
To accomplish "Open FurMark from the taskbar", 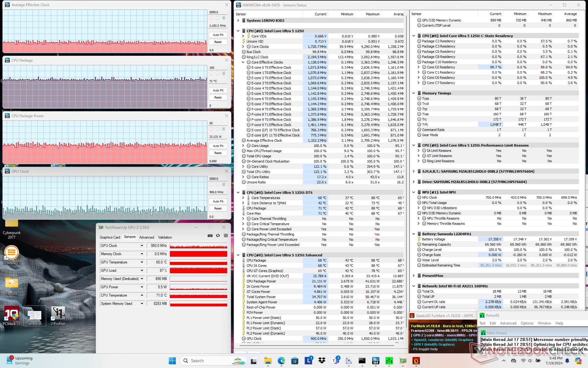I will click(x=416, y=361).
